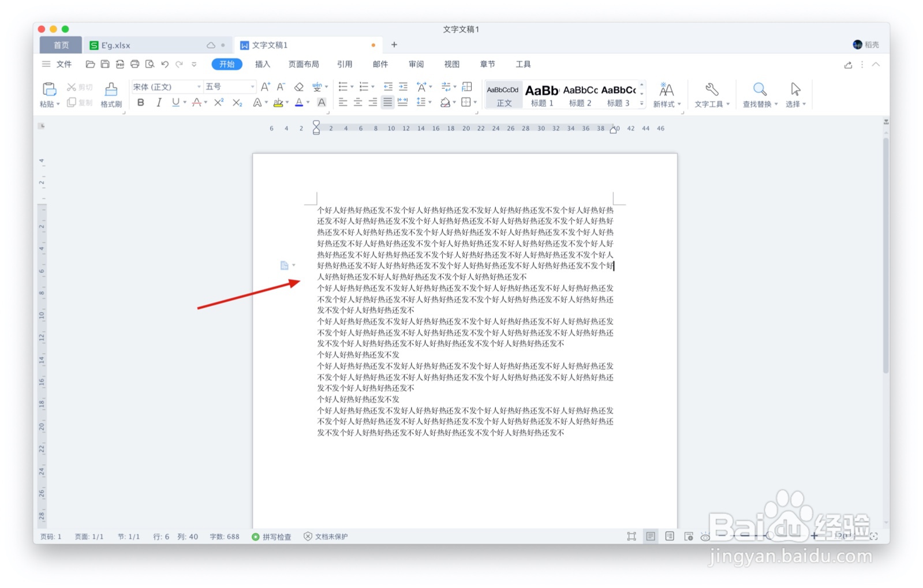
Task: Click the New Style (新样式) icon
Action: (x=666, y=89)
